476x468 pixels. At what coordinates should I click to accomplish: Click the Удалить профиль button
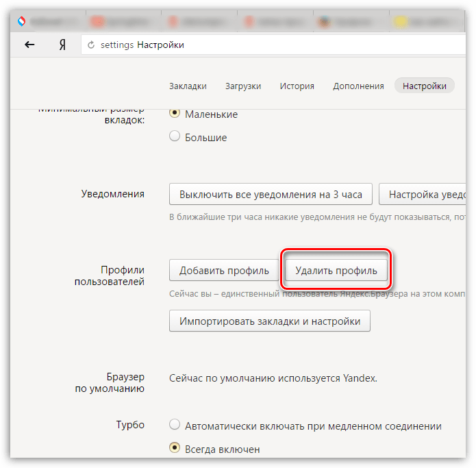(336, 270)
